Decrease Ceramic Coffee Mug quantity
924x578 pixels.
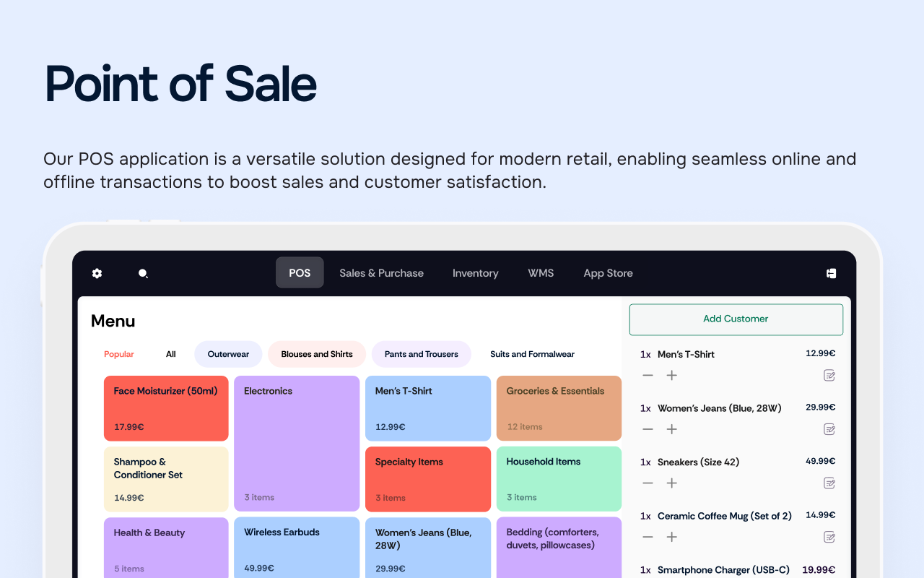[648, 537]
